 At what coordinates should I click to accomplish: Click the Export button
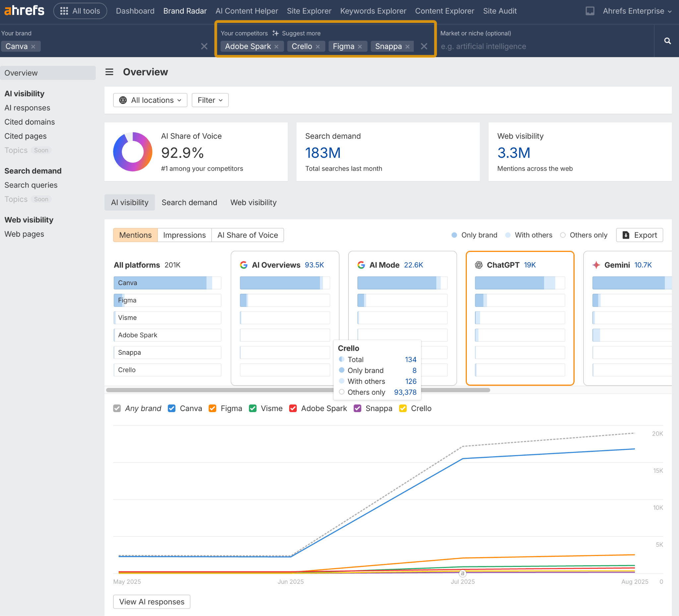click(639, 235)
